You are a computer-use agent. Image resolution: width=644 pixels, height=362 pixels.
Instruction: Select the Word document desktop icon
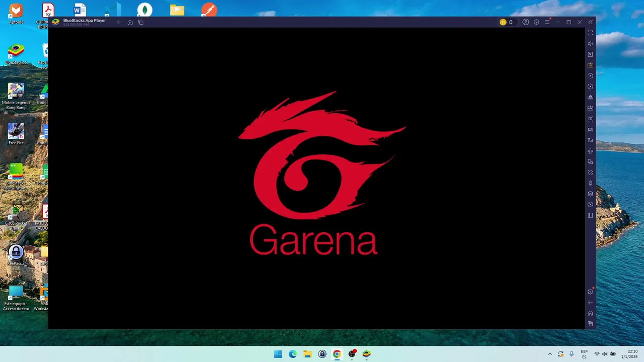79,10
